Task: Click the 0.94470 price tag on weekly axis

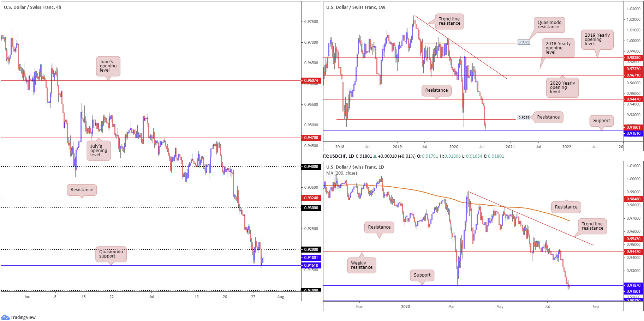Action: [x=633, y=99]
